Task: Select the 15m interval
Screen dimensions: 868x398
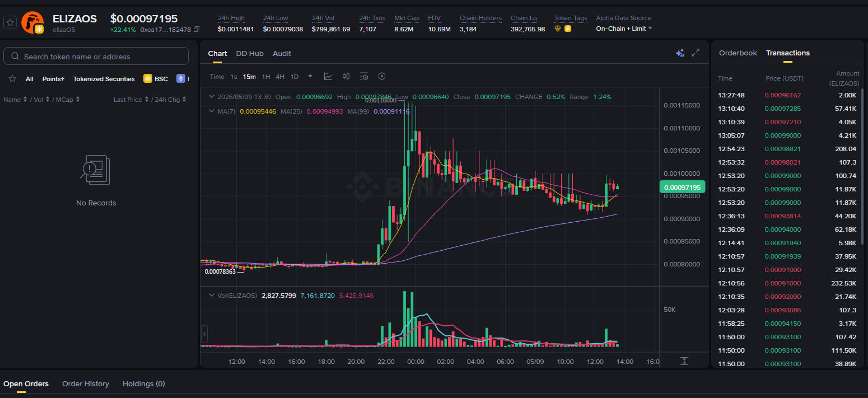Action: pyautogui.click(x=249, y=77)
